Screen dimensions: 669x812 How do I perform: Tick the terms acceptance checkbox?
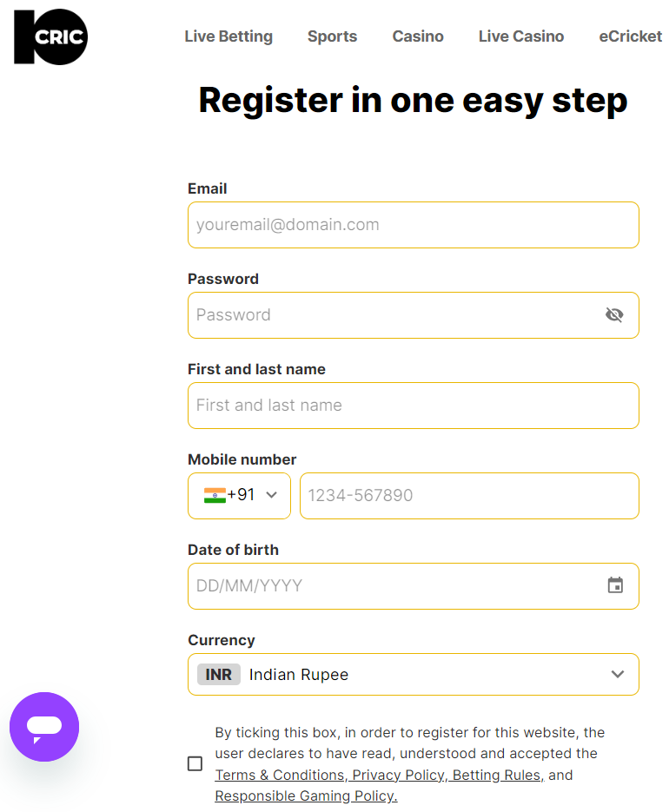click(195, 763)
